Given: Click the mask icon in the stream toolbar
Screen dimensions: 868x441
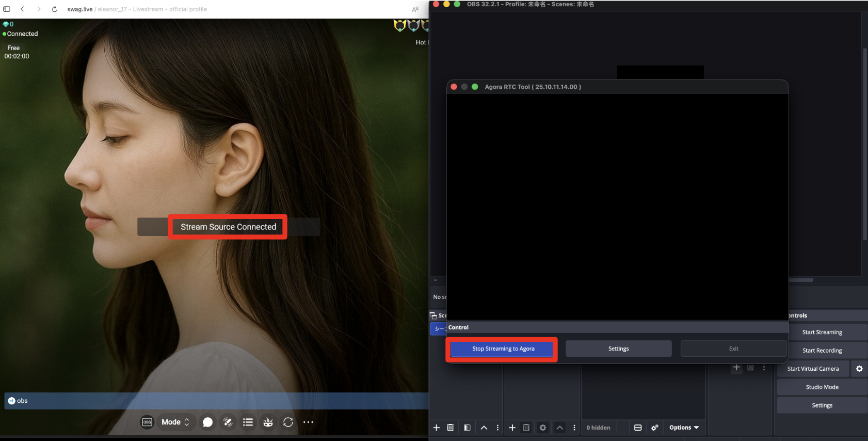Looking at the screenshot, I should pyautogui.click(x=268, y=422).
